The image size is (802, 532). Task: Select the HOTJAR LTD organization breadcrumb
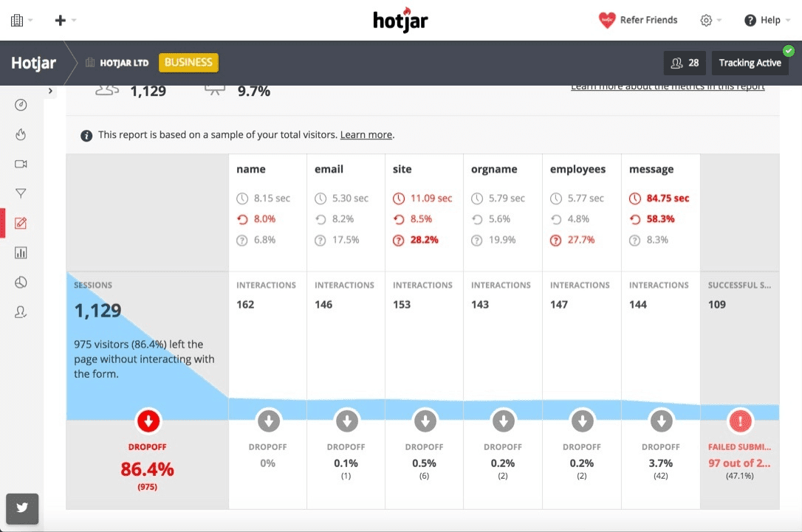coord(124,63)
